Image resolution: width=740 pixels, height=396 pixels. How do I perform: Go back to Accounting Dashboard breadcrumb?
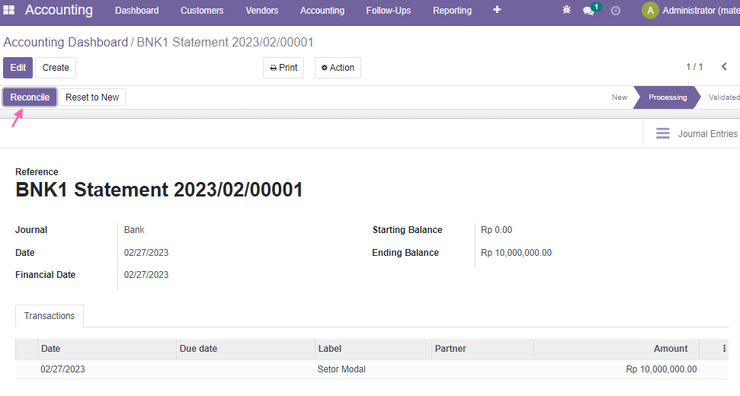(66, 42)
